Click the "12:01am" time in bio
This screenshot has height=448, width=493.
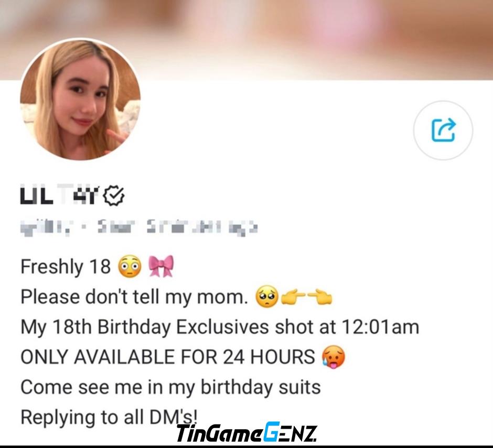380,327
